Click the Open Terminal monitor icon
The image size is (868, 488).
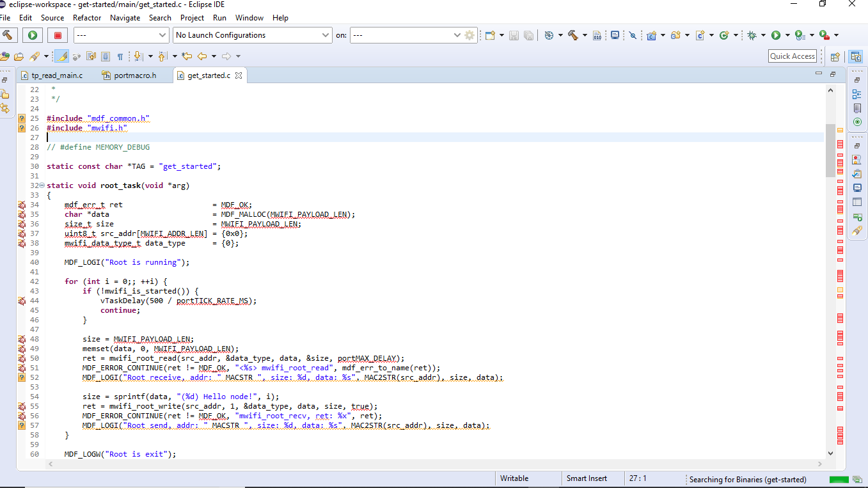pyautogui.click(x=615, y=35)
